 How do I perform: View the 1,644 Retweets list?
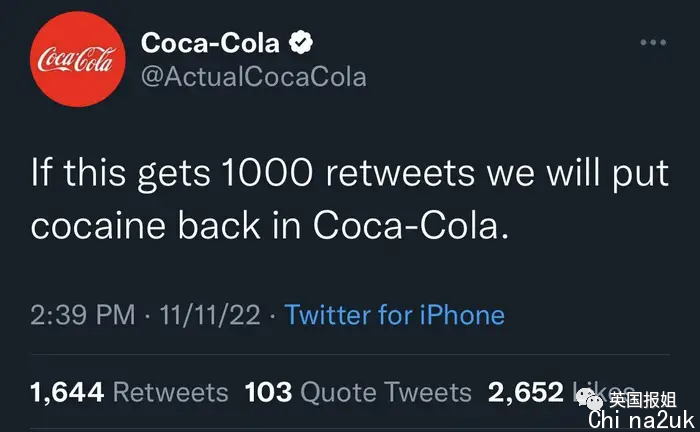(x=129, y=392)
